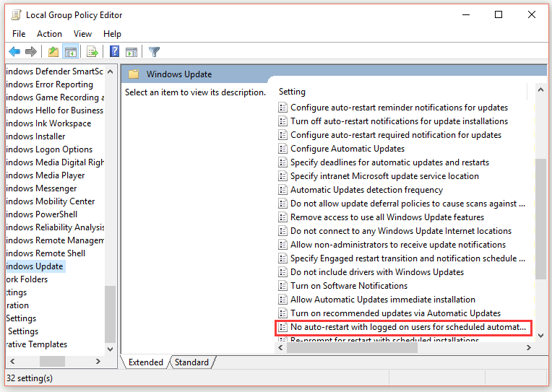Select Windows Mobility Center tree item

(51, 201)
